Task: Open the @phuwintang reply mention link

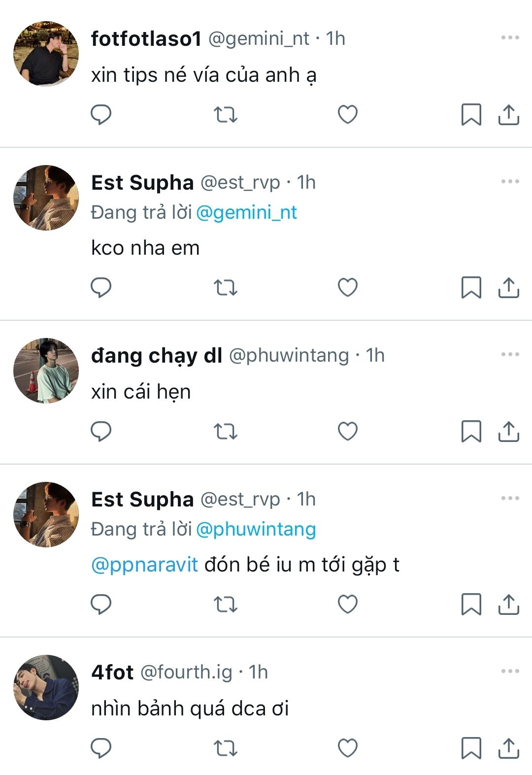Action: point(256,530)
